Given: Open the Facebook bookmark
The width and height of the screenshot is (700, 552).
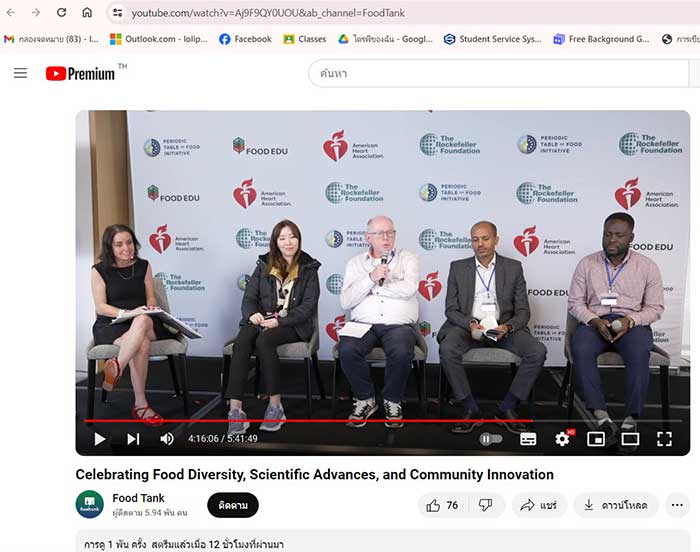Looking at the screenshot, I should click(x=244, y=39).
